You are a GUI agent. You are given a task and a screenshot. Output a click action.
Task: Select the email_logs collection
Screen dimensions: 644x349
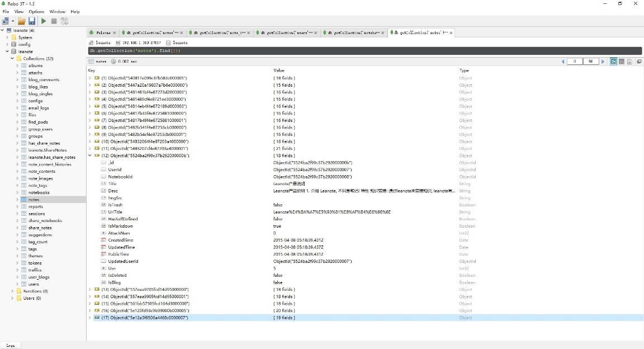coord(39,108)
